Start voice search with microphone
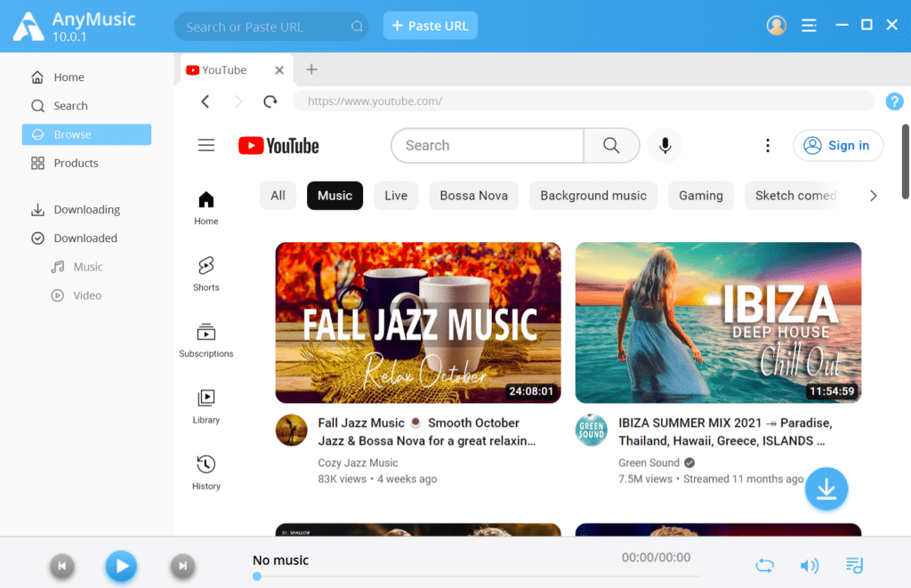Viewport: 911px width, 588px height. pos(665,145)
